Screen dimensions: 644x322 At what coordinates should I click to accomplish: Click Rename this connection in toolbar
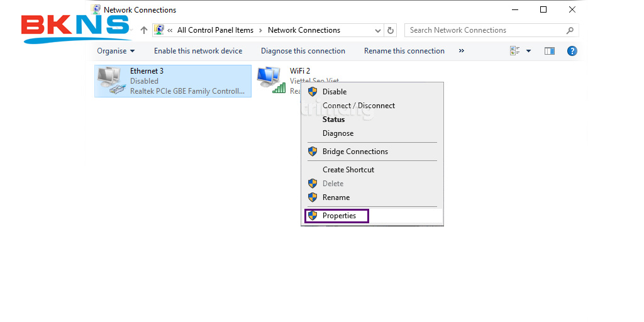tap(404, 51)
